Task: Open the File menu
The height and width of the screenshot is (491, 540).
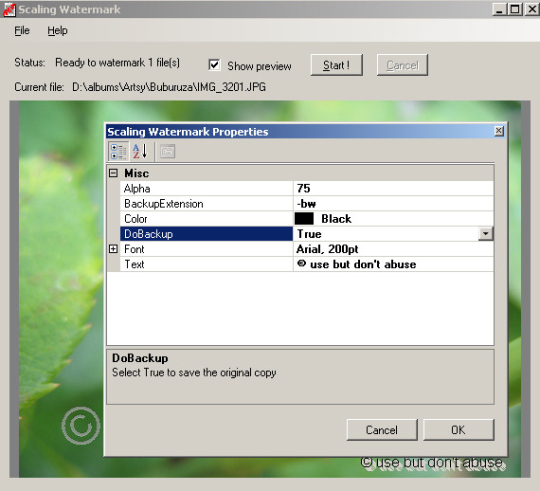Action: pos(22,31)
